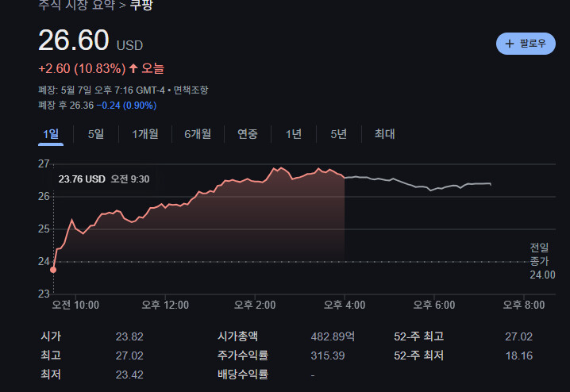Click the 오후 4:00 axis label
Screen dimensions: 570x392
pyautogui.click(x=345, y=305)
